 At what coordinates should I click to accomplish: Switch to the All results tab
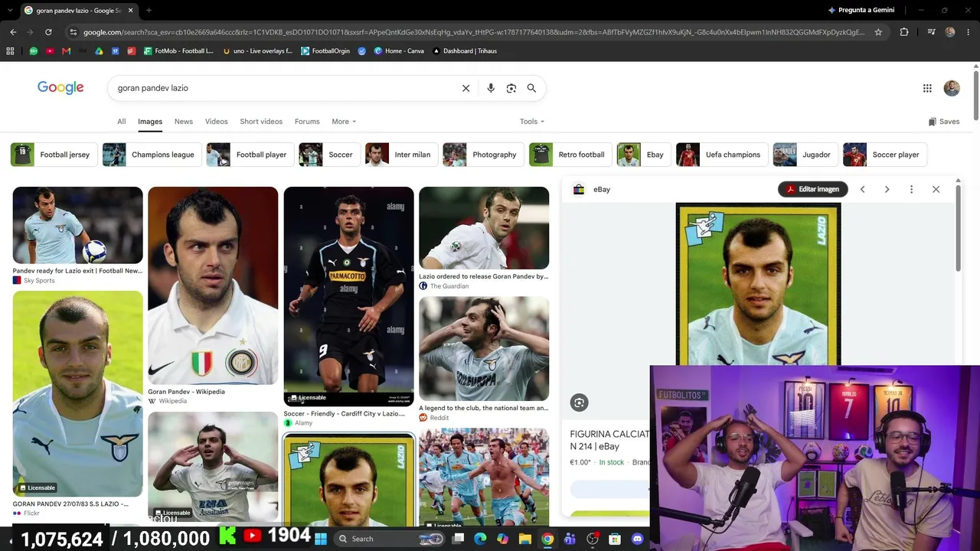coord(121,122)
